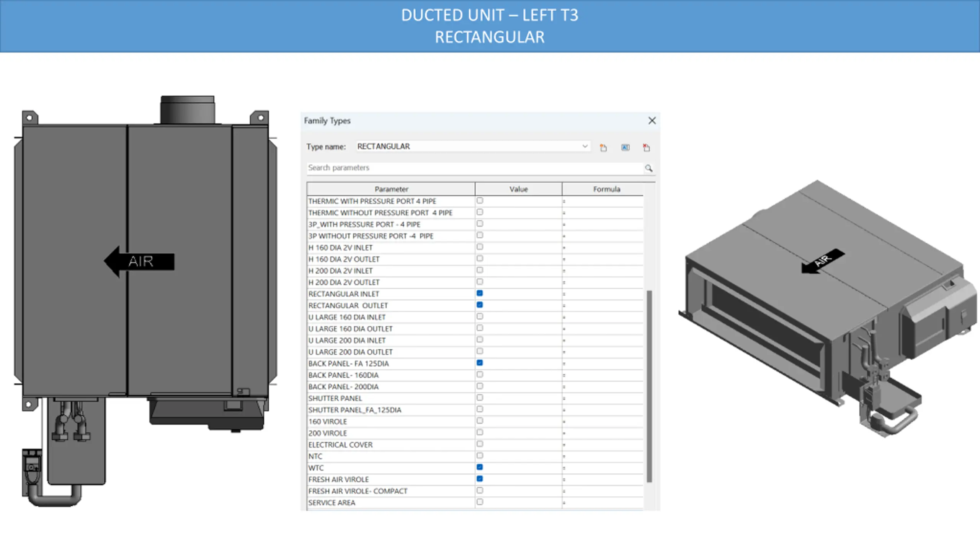Click the search magnifier icon
The image size is (980, 551).
[x=648, y=168]
